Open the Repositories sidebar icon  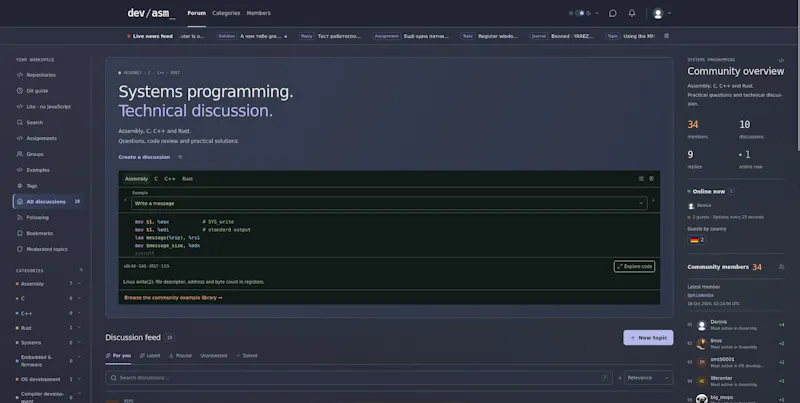20,75
